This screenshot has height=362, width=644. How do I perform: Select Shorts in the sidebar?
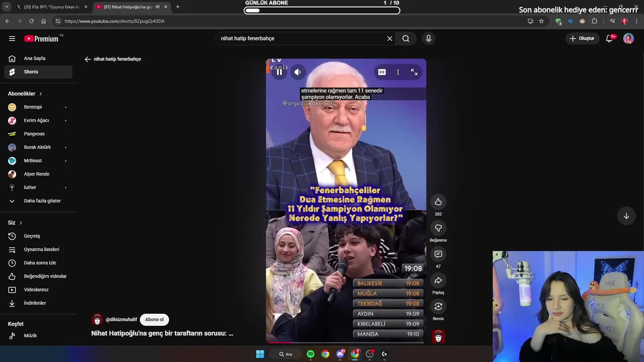click(x=38, y=72)
